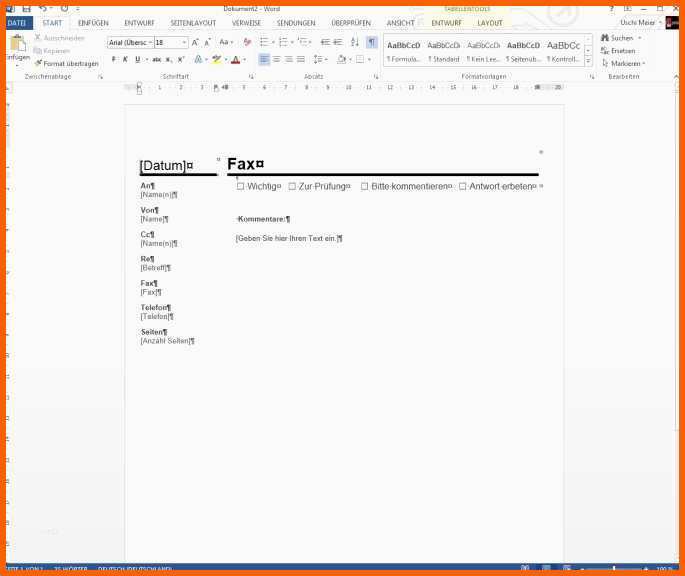Apply Underline formatting

point(138,59)
